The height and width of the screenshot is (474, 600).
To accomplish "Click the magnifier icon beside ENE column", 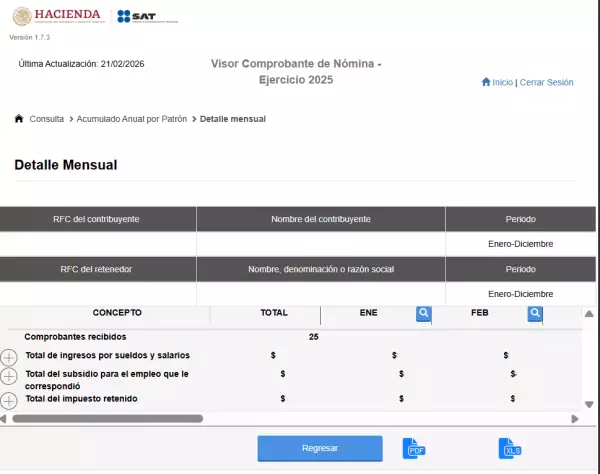I will point(424,314).
